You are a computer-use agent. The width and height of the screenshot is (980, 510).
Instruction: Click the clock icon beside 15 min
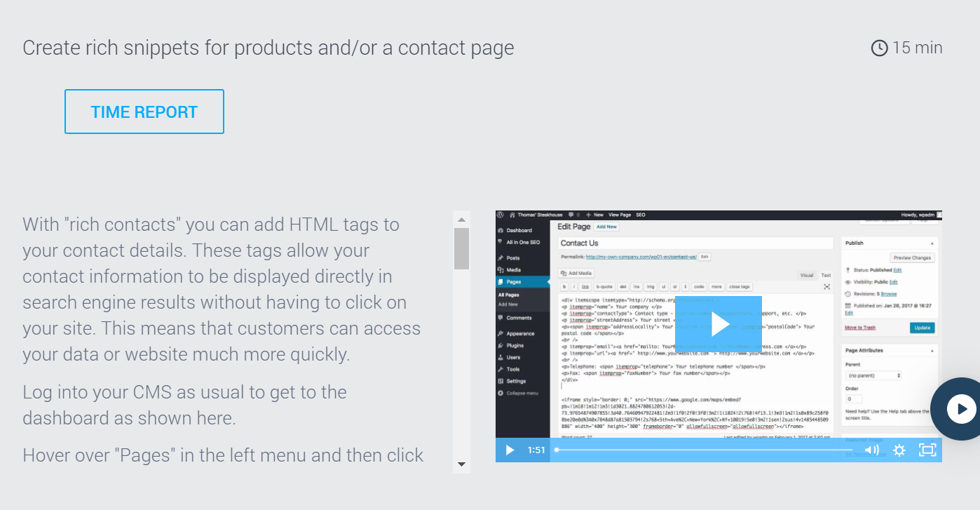[x=879, y=48]
